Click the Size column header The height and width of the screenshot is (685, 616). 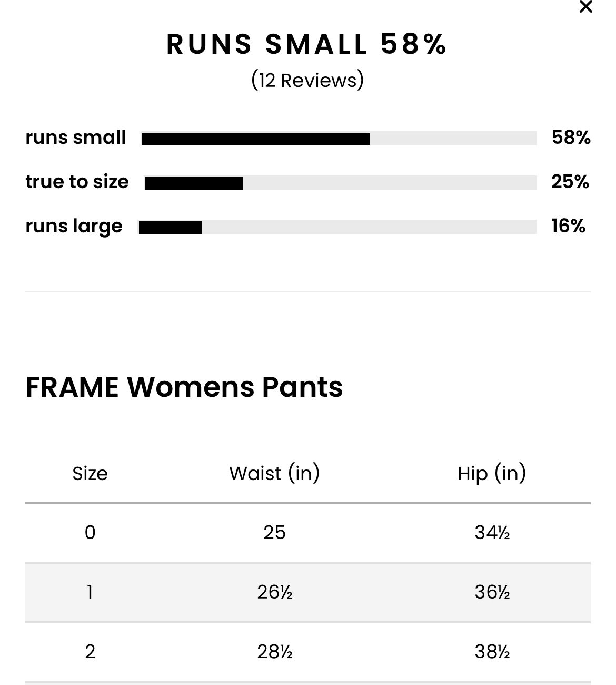(x=90, y=474)
